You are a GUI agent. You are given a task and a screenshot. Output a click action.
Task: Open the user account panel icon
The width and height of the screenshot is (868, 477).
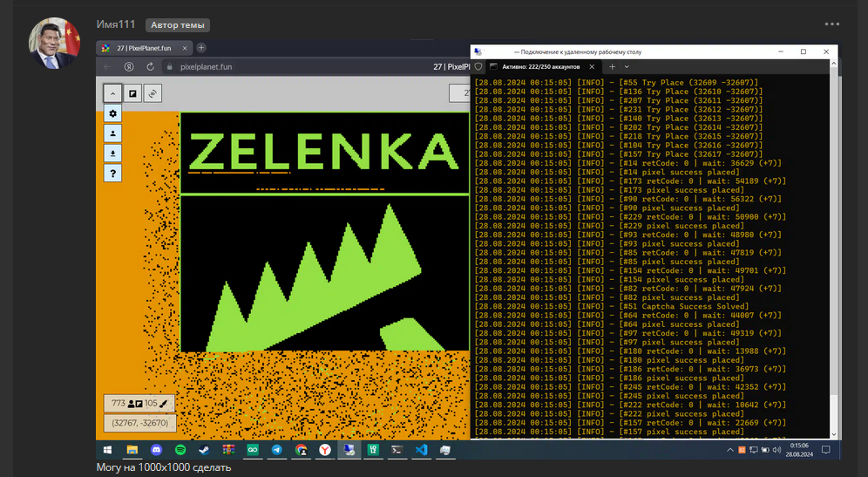point(112,133)
